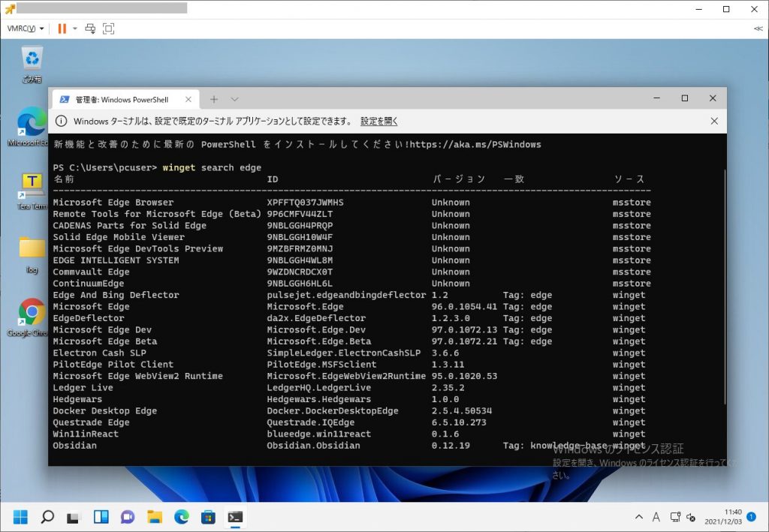Open Task View on the taskbar
The image size is (769, 532).
pos(74,517)
